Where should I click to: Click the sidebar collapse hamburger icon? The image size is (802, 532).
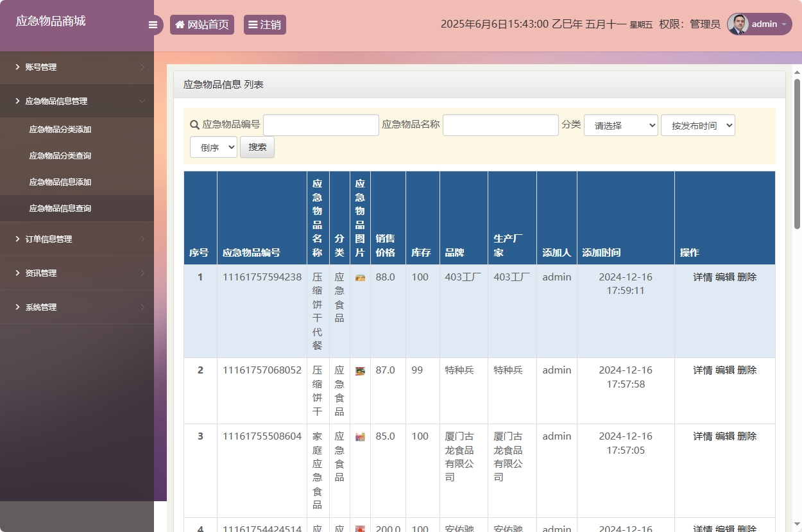pos(153,24)
